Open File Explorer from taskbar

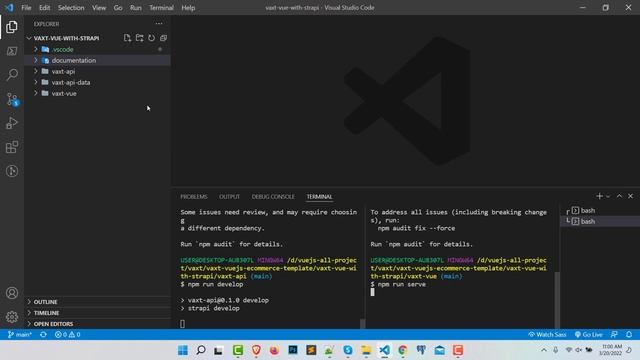coord(366,350)
